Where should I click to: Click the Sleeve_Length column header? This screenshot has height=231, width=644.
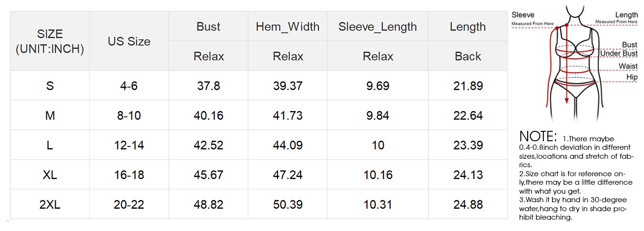tap(378, 26)
